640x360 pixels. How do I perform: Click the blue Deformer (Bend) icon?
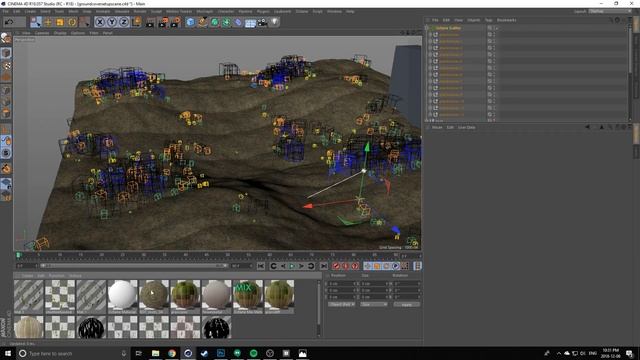point(238,22)
